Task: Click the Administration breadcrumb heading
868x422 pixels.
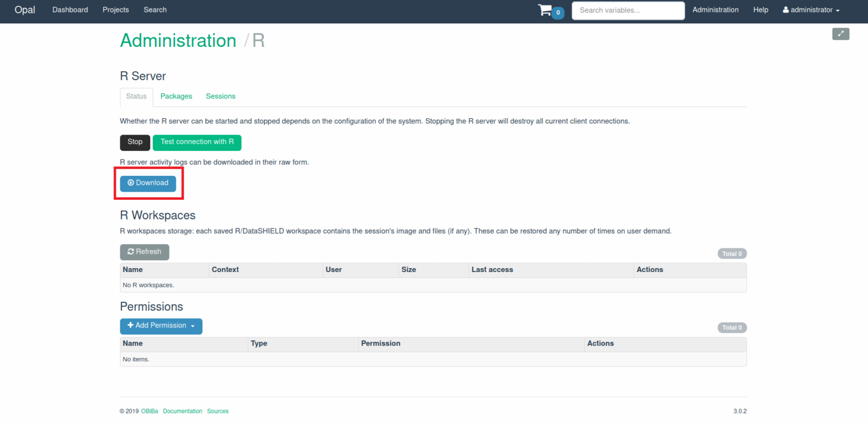Action: [178, 41]
